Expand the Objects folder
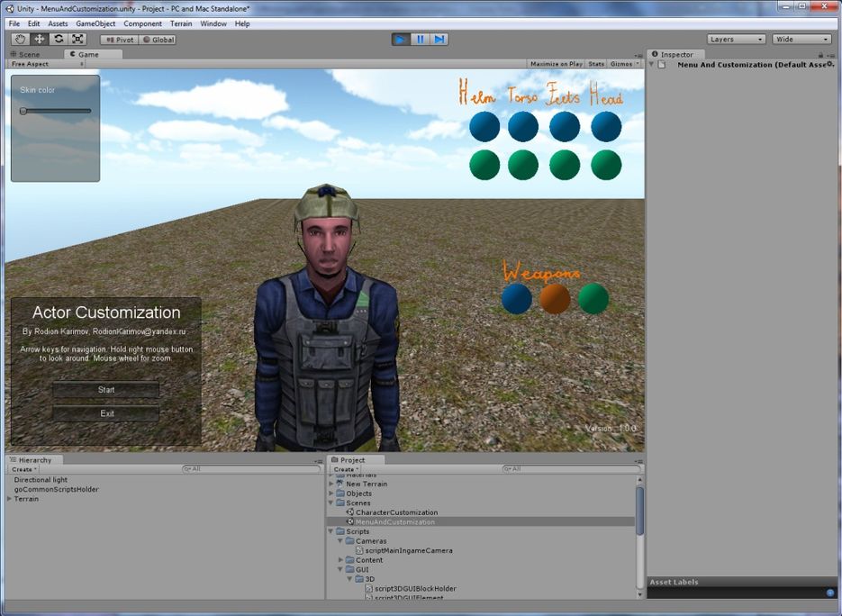This screenshot has height=616, width=842. tap(330, 494)
